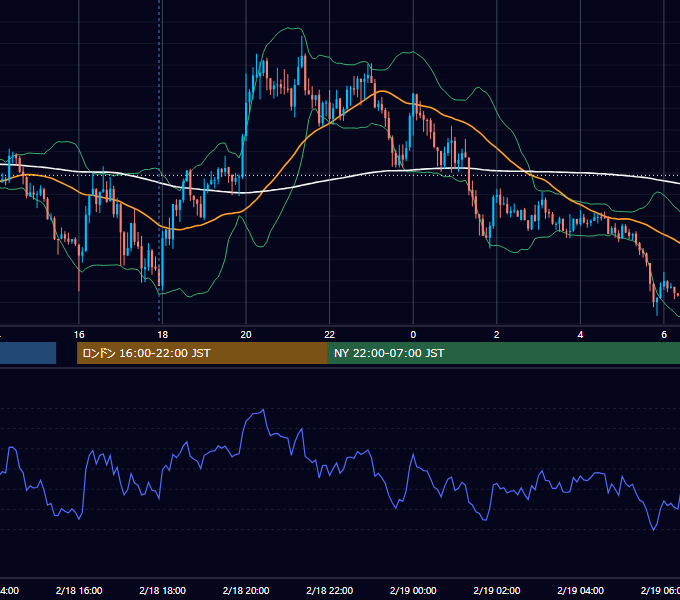
Task: Click the 2/19 00:00 time label
Action: click(413, 590)
